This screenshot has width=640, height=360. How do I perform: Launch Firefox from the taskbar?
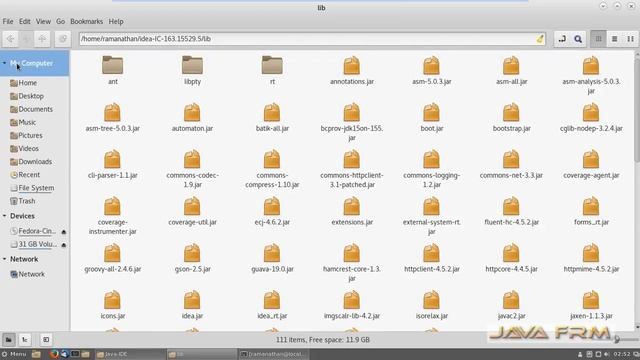tap(54, 354)
